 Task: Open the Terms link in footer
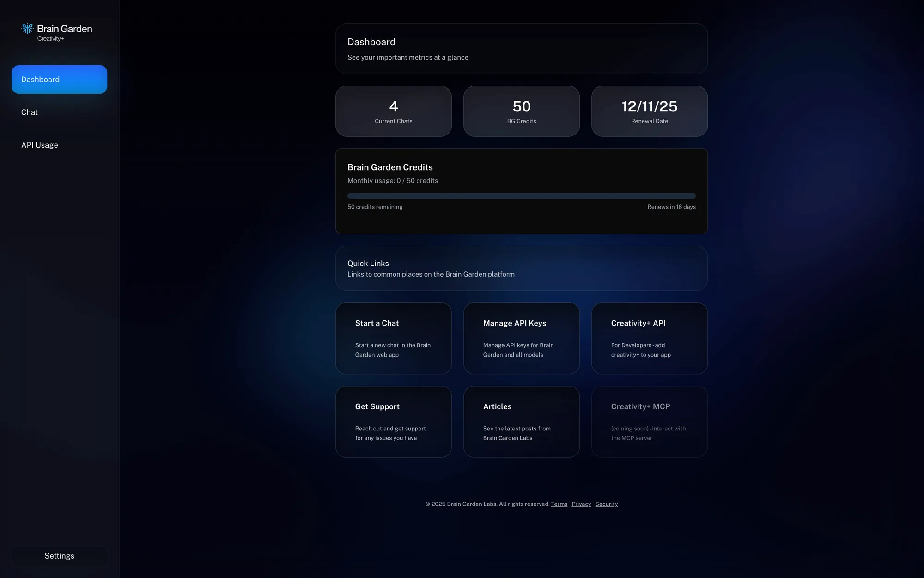(559, 504)
